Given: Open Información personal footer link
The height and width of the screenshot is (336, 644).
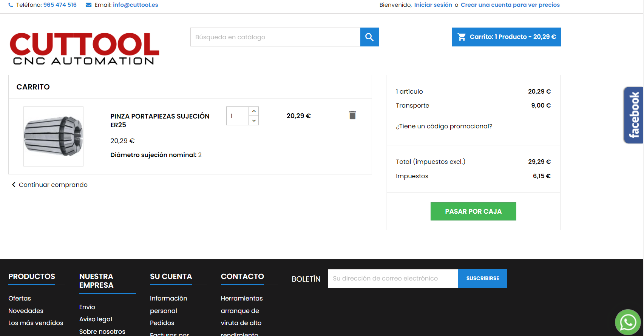Looking at the screenshot, I should 168,304.
